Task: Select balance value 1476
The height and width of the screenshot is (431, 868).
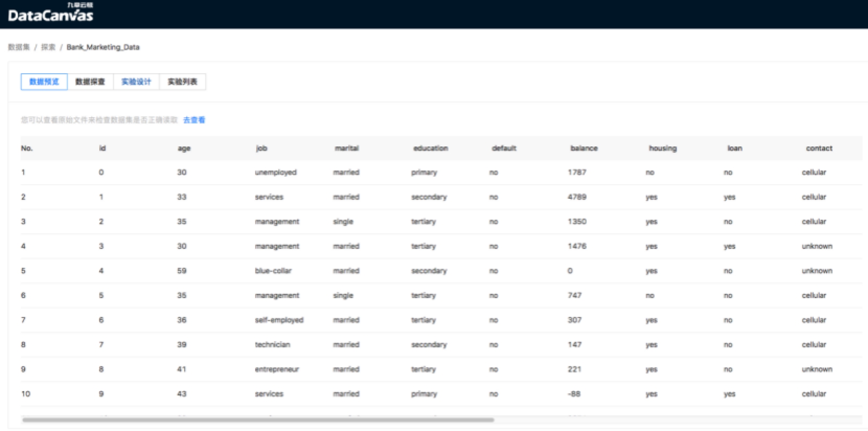Action: (x=577, y=246)
